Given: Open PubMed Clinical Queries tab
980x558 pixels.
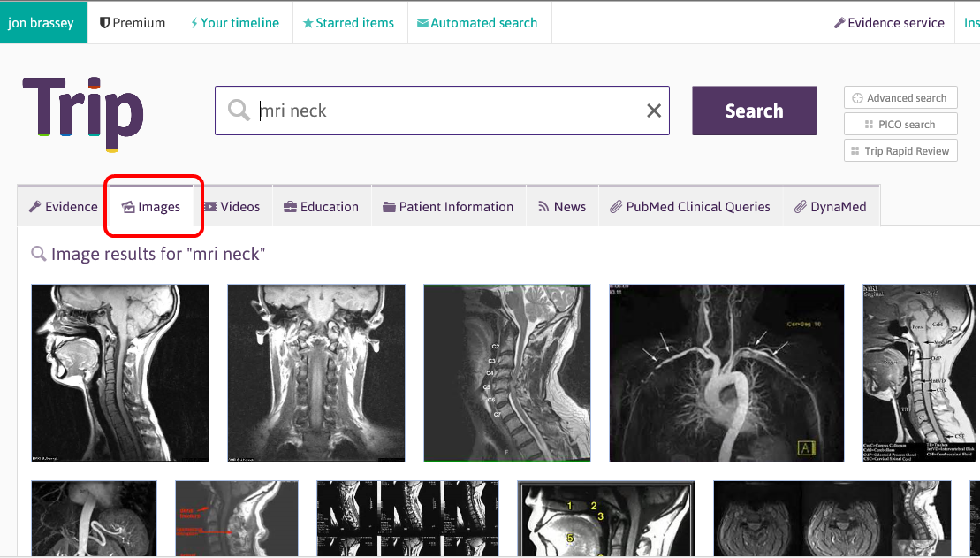Looking at the screenshot, I should [690, 207].
